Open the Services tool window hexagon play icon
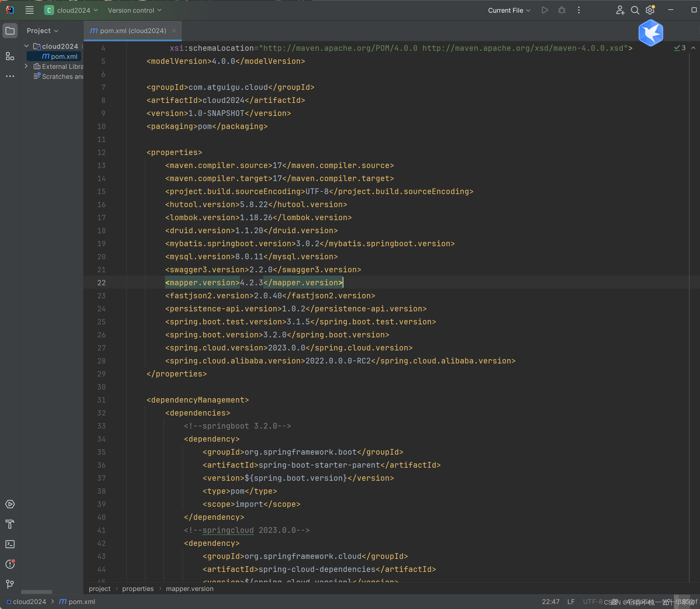This screenshot has width=700, height=609. coord(10,504)
